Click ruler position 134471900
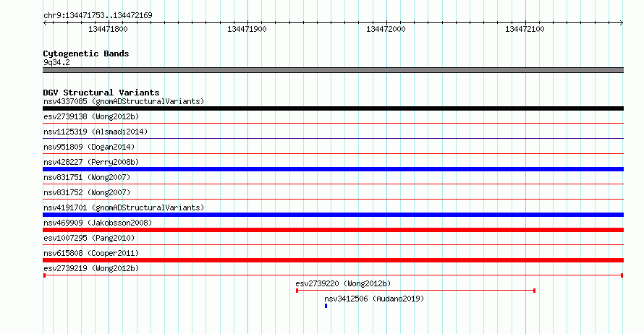The image size is (644, 334). point(247,29)
